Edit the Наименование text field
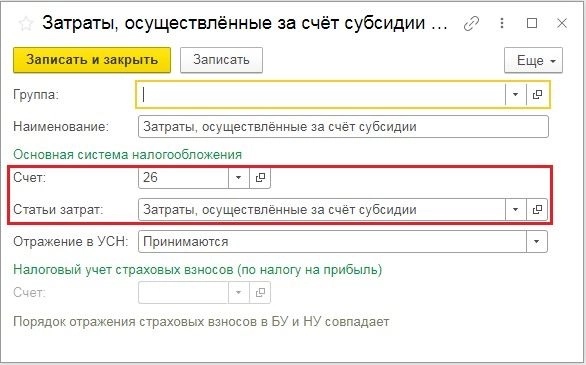This screenshot has width=586, height=365. point(343,127)
